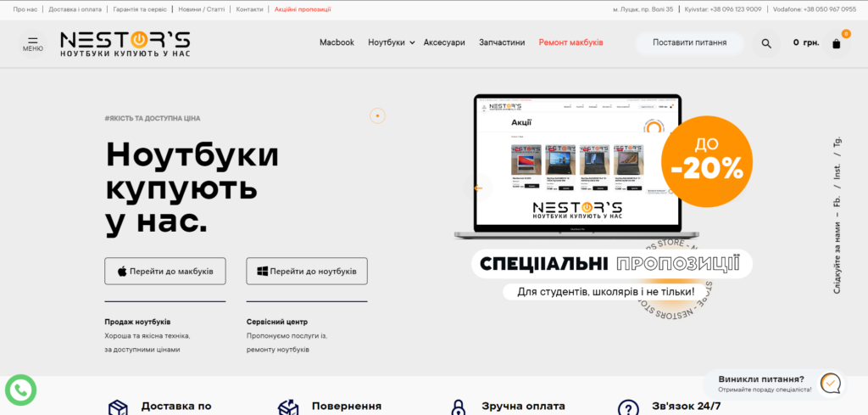This screenshot has height=415, width=868.
Task: Click the 0 грн. cart total
Action: point(806,42)
